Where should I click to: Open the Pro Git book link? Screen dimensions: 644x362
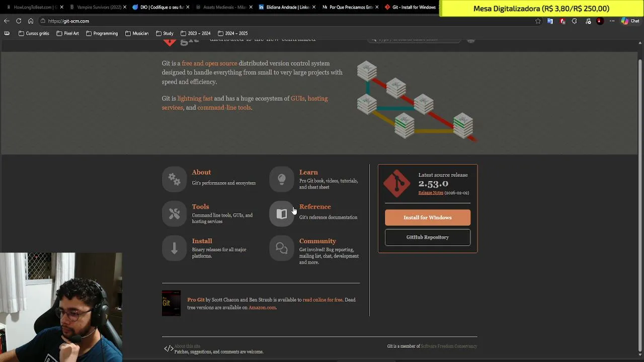click(x=196, y=300)
